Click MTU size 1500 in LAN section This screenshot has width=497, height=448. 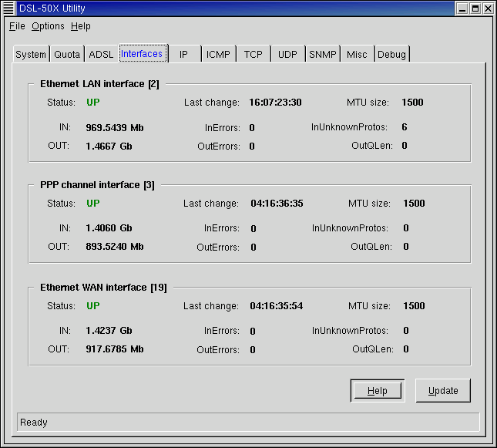click(412, 103)
